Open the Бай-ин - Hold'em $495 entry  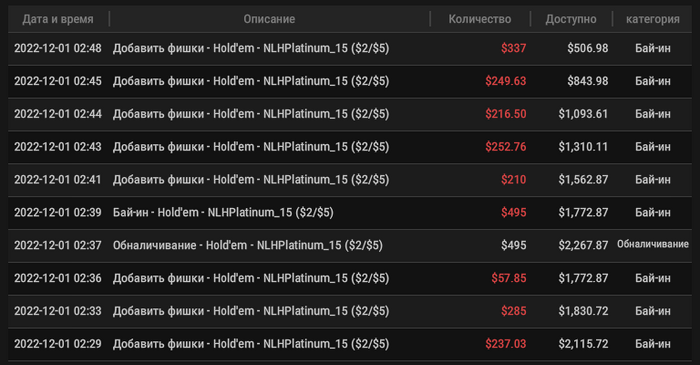[350, 212]
